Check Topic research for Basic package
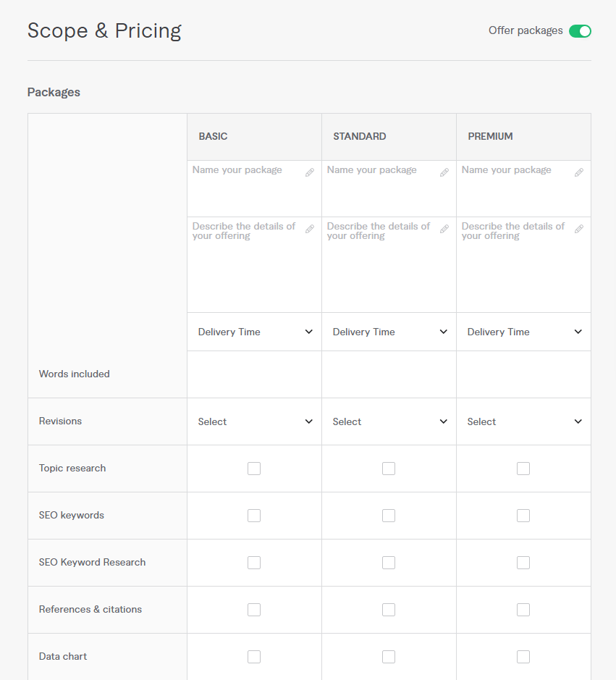This screenshot has width=616, height=680. click(x=254, y=469)
